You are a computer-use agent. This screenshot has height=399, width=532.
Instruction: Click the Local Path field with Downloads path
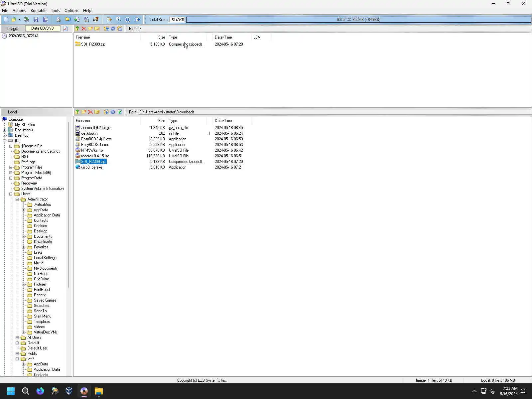pos(335,112)
